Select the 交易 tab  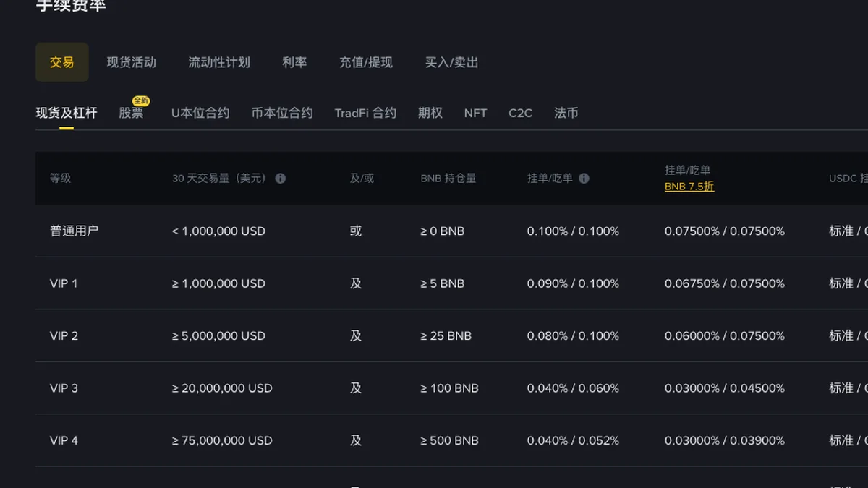(62, 62)
